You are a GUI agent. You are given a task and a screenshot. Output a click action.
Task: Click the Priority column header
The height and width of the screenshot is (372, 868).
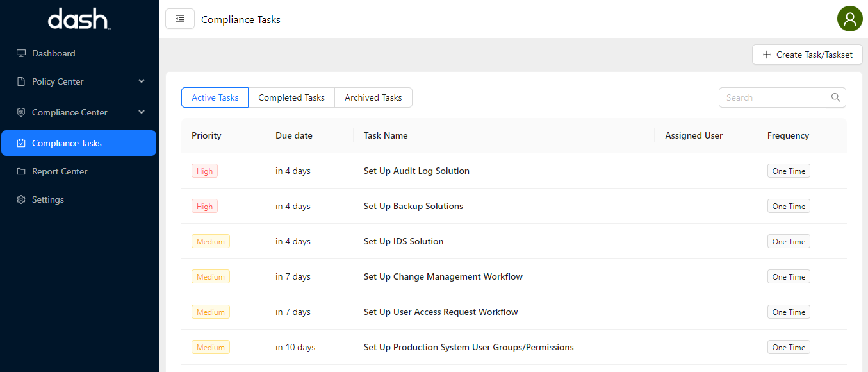[x=206, y=135]
